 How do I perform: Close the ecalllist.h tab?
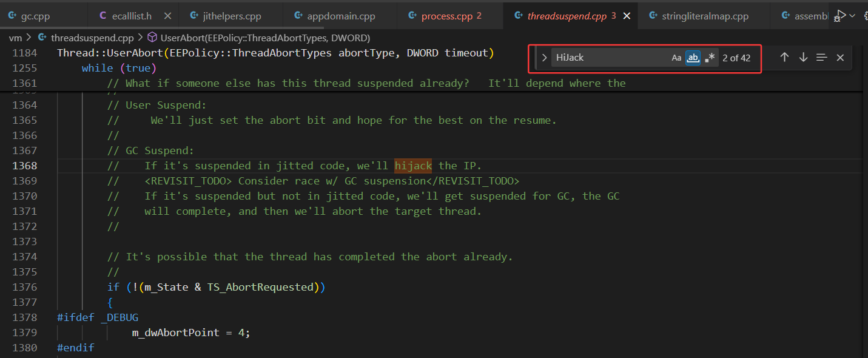(168, 16)
